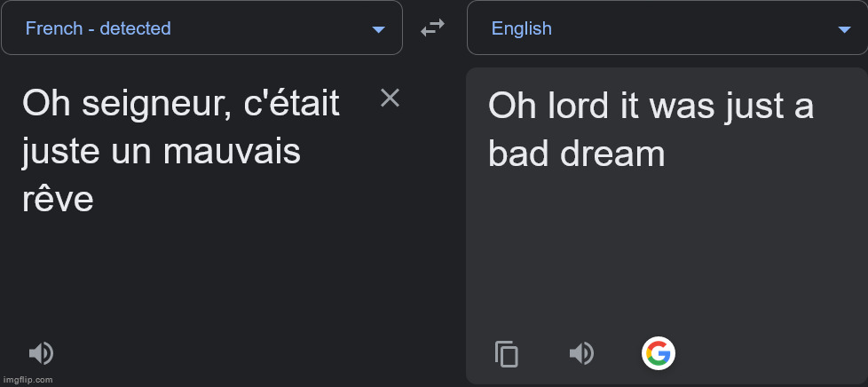Click the word "c'était" in source text

291,105
